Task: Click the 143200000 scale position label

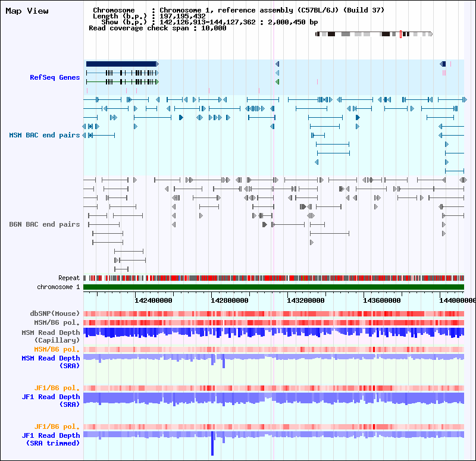Action: [306, 300]
